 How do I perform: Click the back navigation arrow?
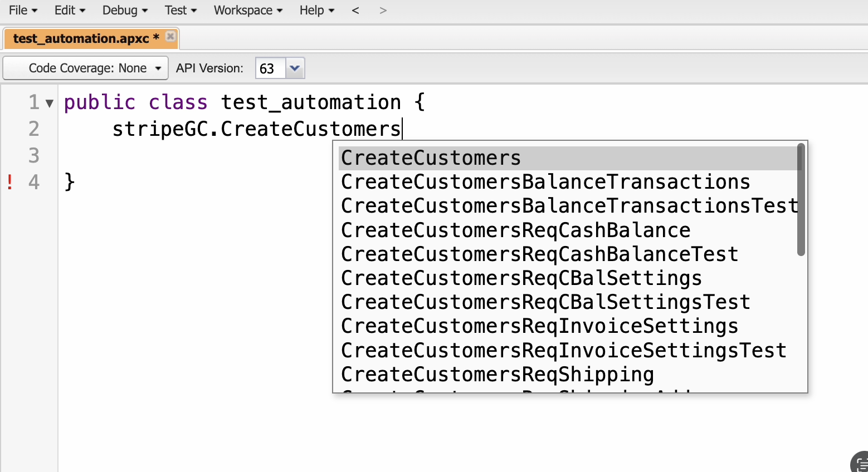(x=355, y=11)
